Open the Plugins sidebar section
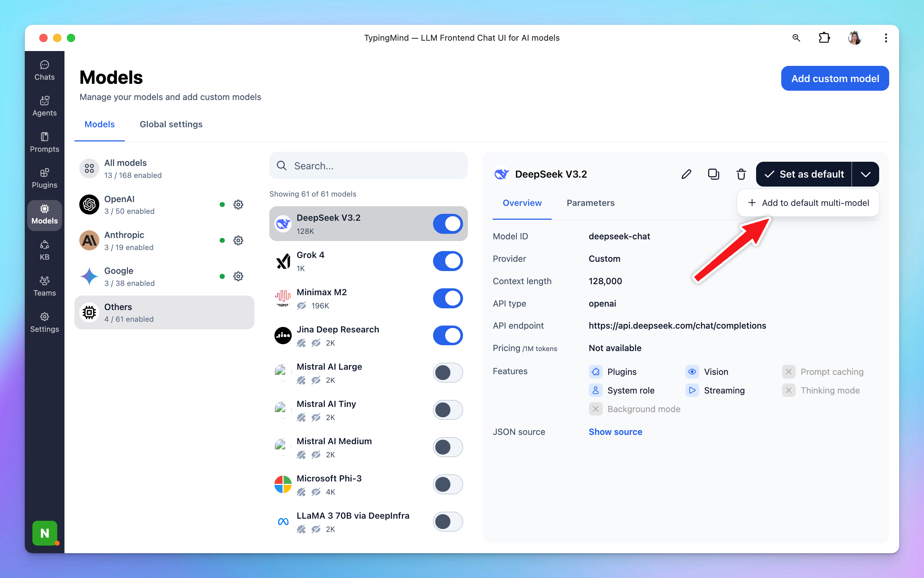924x578 pixels. 44,178
